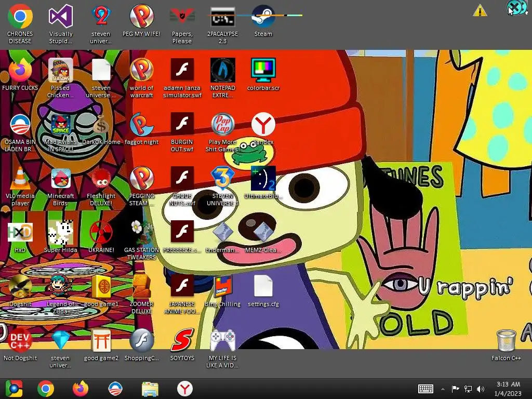
Task: Open the PEGGING STEAM Peggle icon
Action: (x=141, y=178)
